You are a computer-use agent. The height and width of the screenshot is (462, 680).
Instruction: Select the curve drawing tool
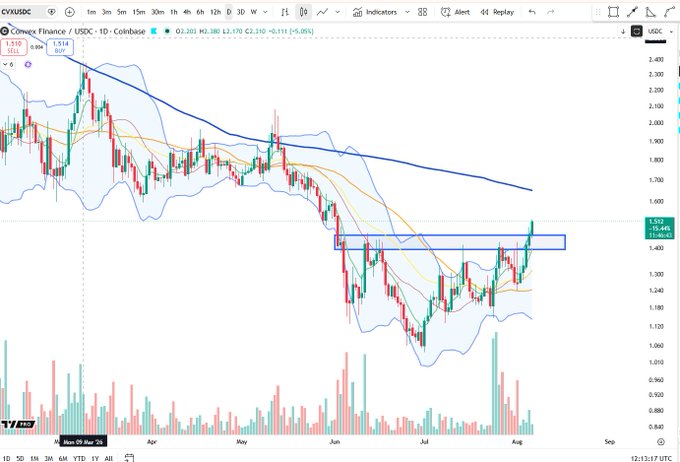point(670,12)
